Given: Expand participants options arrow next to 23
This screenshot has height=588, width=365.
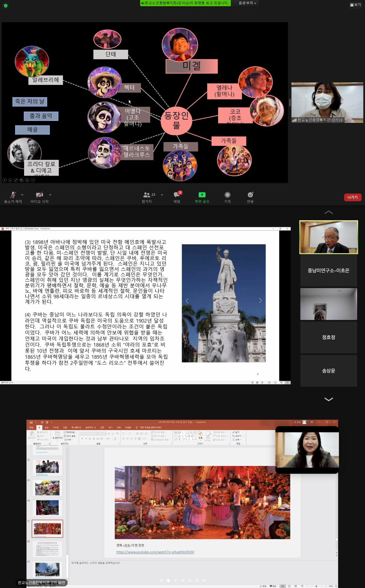Looking at the screenshot, I should coord(162,195).
